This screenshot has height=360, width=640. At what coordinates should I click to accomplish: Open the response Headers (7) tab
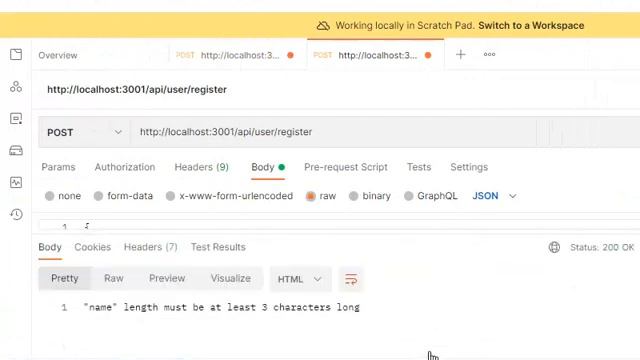point(151,247)
